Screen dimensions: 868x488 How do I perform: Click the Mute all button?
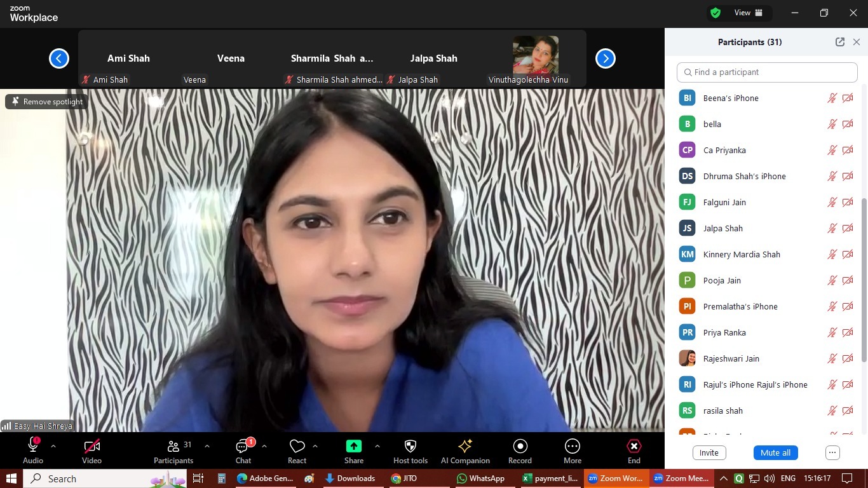point(775,453)
